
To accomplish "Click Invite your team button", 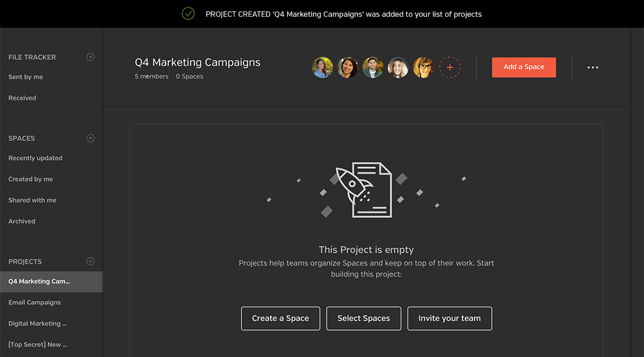I will click(x=450, y=318).
